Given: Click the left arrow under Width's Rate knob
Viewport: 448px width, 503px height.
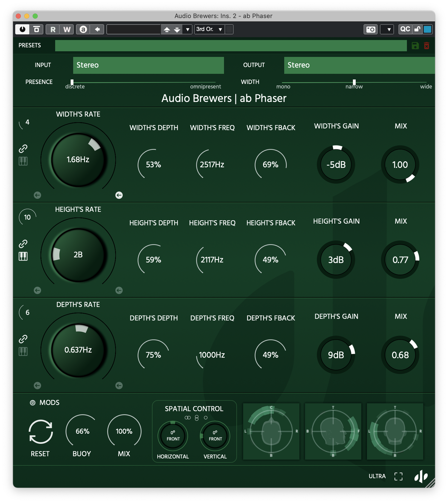Looking at the screenshot, I should (37, 195).
